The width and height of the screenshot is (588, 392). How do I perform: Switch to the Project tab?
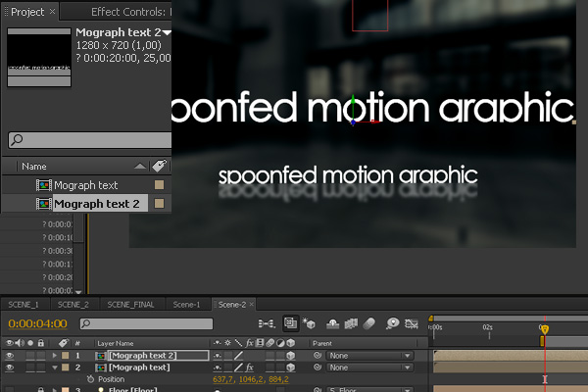27,12
